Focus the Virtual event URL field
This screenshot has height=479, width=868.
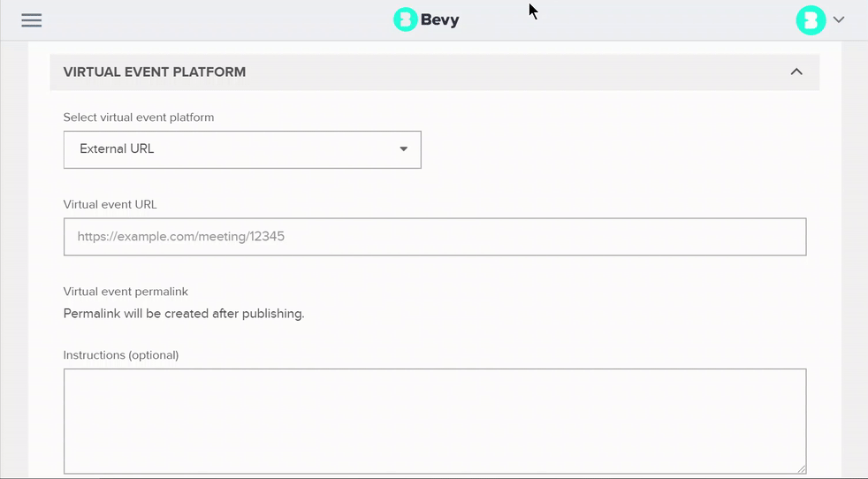click(435, 237)
